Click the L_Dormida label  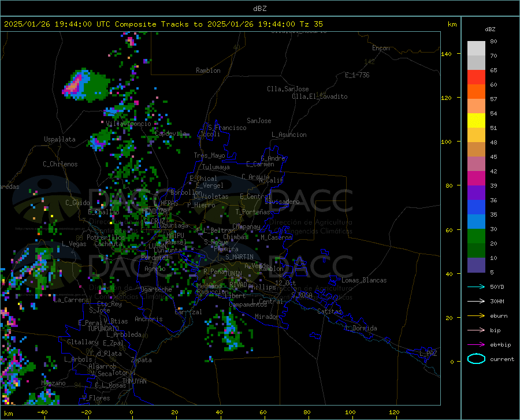pos(361,328)
